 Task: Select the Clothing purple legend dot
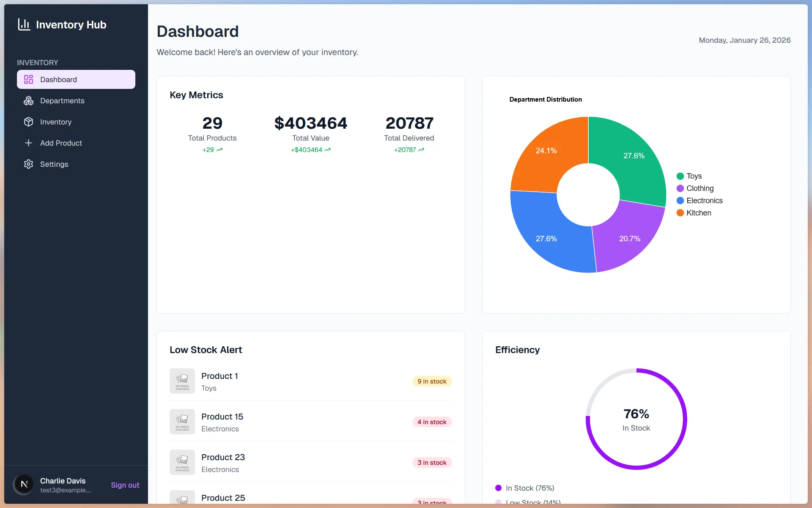(x=680, y=188)
